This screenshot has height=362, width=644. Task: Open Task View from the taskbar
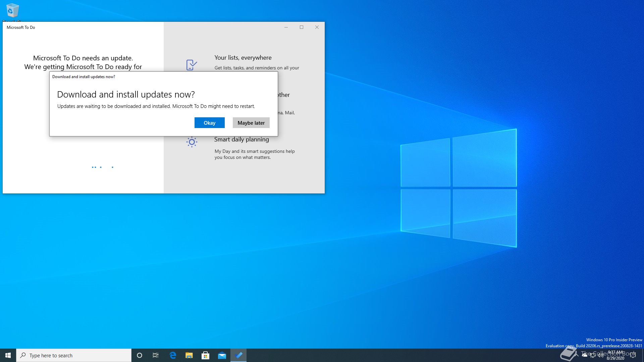coord(156,355)
